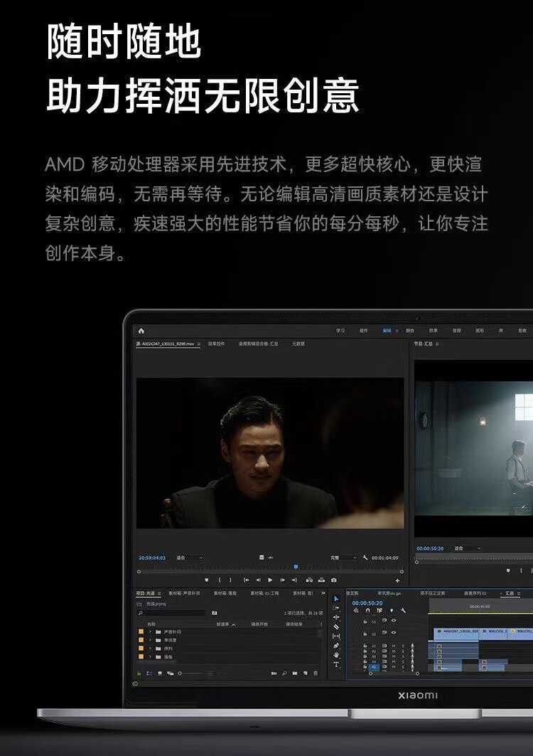Screen dimensions: 533x756
Task: Switch project panel to list view
Action: point(149,673)
